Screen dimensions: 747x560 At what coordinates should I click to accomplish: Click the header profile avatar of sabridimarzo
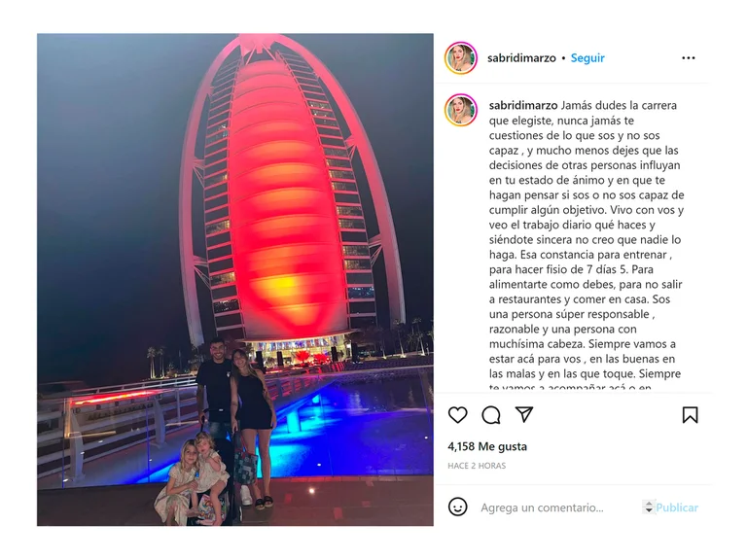(x=461, y=58)
